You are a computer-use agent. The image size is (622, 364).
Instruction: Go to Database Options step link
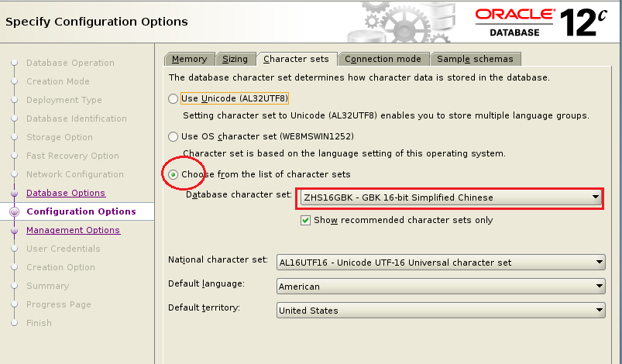coord(66,193)
